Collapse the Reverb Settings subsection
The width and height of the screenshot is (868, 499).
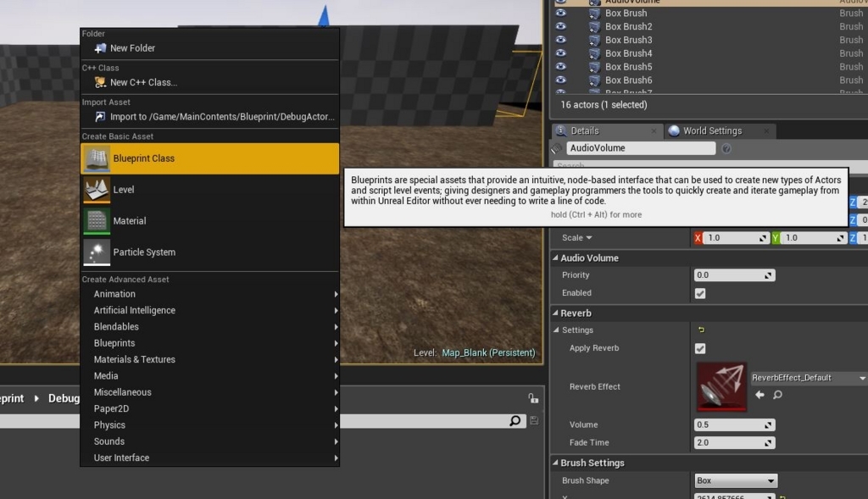(x=556, y=330)
